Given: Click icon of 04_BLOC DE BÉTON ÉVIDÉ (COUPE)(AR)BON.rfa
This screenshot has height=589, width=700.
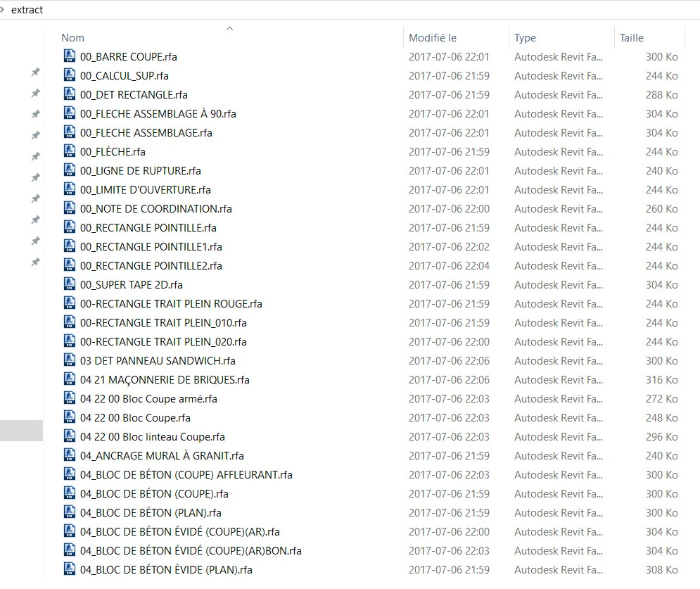Looking at the screenshot, I should 70,550.
